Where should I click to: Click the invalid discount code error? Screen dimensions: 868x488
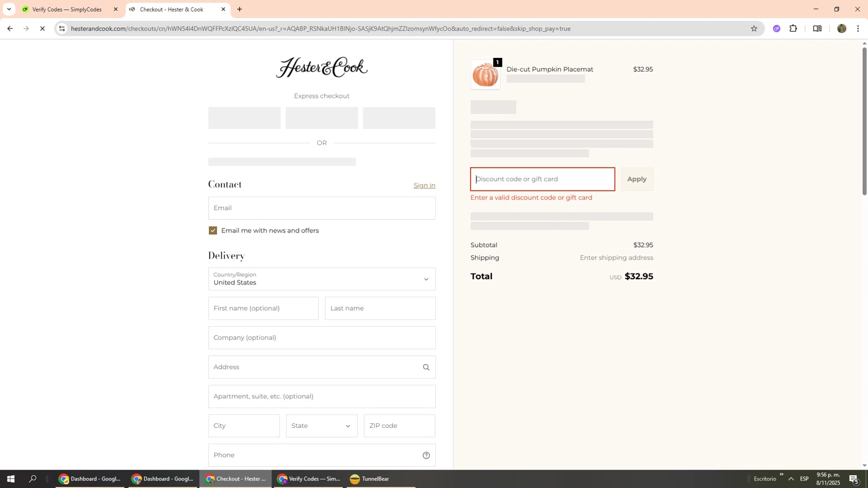click(x=531, y=198)
